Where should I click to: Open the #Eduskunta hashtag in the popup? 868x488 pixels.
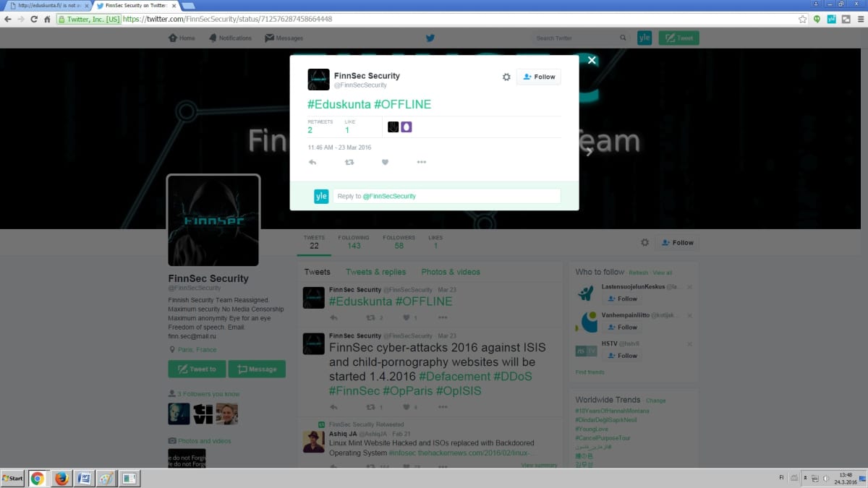pyautogui.click(x=339, y=104)
